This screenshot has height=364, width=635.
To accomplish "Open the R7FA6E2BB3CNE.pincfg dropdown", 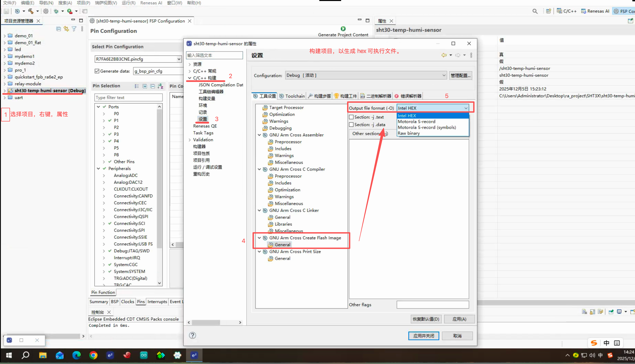I will point(138,59).
